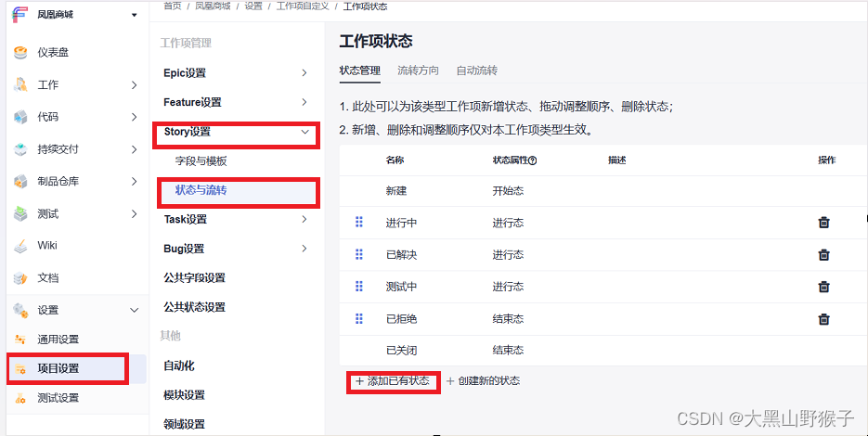The height and width of the screenshot is (436, 868).
Task: Switch to the 流转方向 tab
Action: coord(418,71)
